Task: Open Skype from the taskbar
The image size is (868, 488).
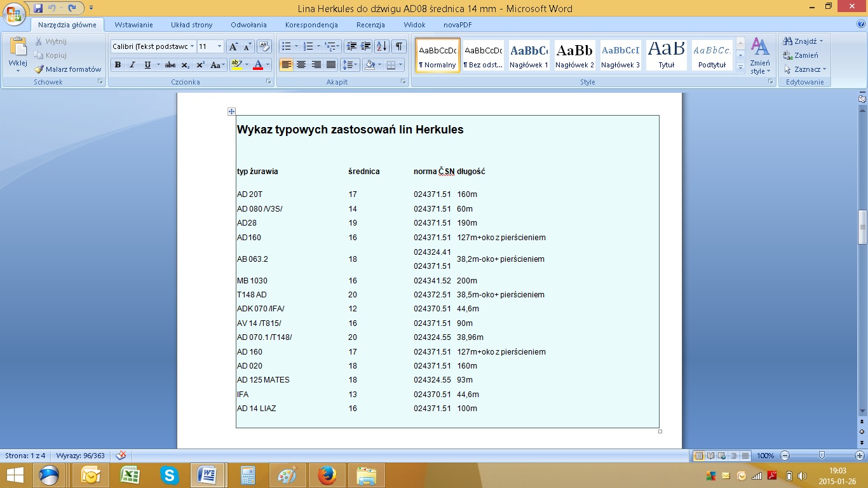Action: pyautogui.click(x=170, y=475)
